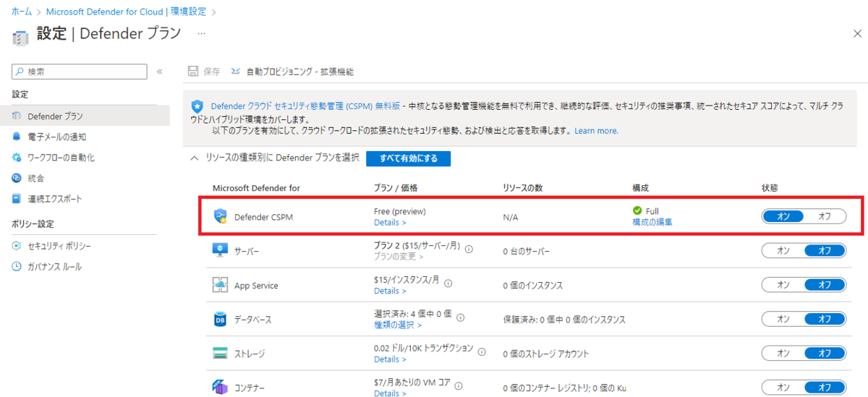Click the info icon beside サーバー plan price

coord(469,249)
